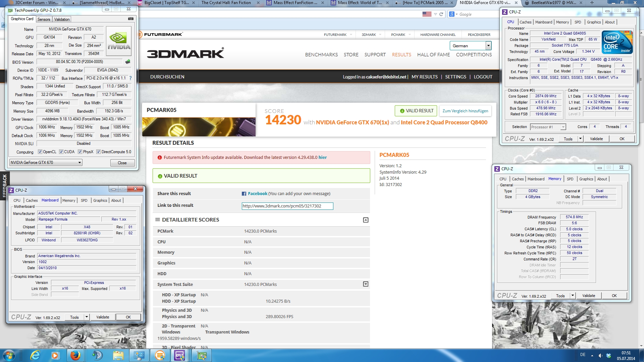The image size is (644, 362).
Task: Open Tools dropdown arrow in Mainboard CPU-Z window
Action: coord(87,317)
